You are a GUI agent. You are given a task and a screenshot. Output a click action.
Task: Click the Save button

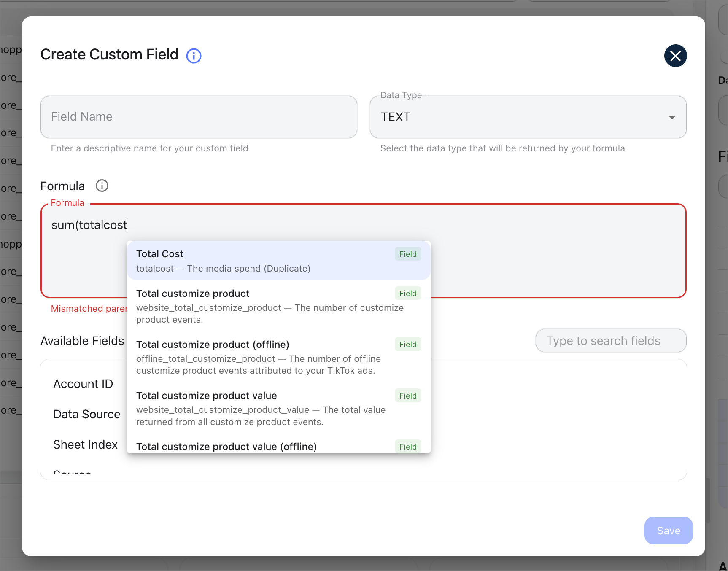(668, 530)
